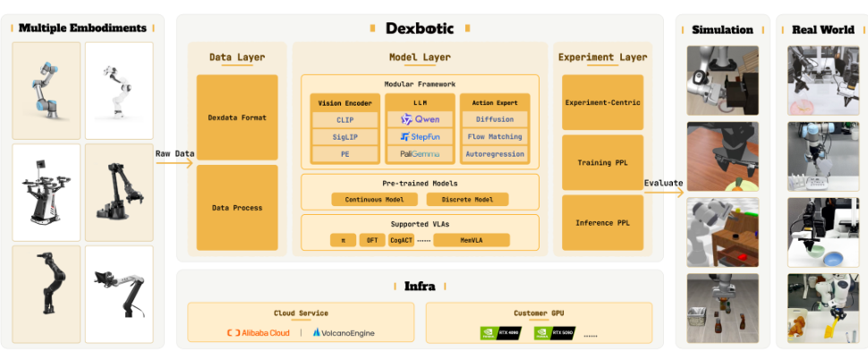Open simulation image with carrot on table

pos(722,157)
